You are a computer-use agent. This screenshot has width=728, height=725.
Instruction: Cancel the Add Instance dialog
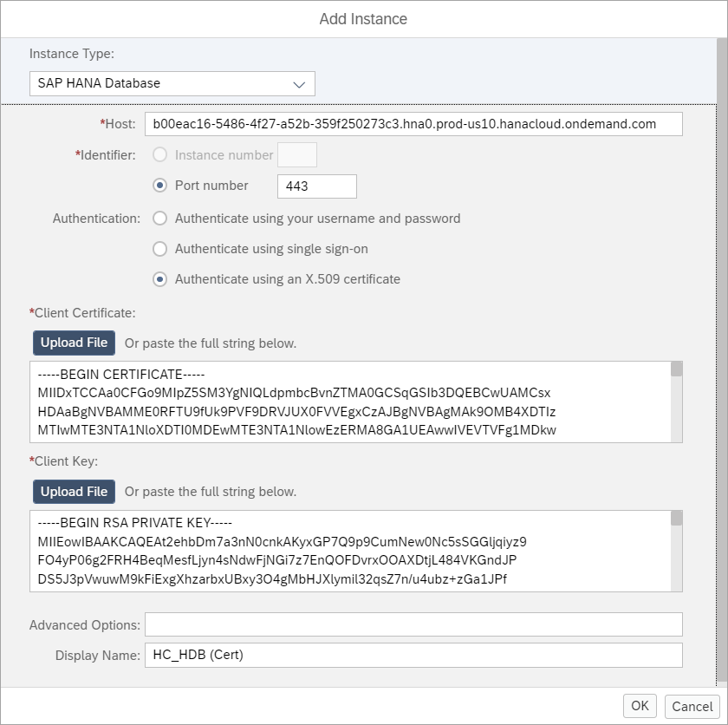point(692,707)
